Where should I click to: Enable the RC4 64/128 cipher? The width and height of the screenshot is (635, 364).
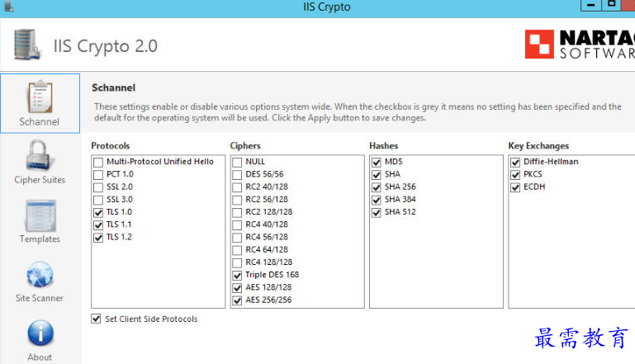[237, 250]
